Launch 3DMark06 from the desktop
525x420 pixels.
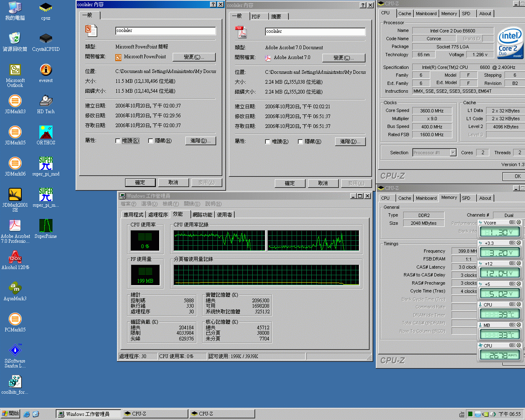click(15, 167)
